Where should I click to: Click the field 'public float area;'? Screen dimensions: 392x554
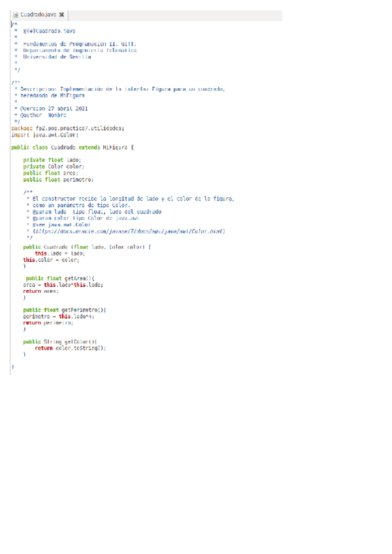(x=50, y=173)
